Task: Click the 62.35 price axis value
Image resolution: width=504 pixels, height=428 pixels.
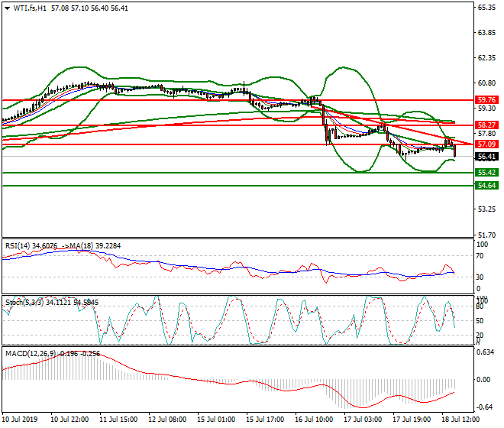Action: coord(486,57)
